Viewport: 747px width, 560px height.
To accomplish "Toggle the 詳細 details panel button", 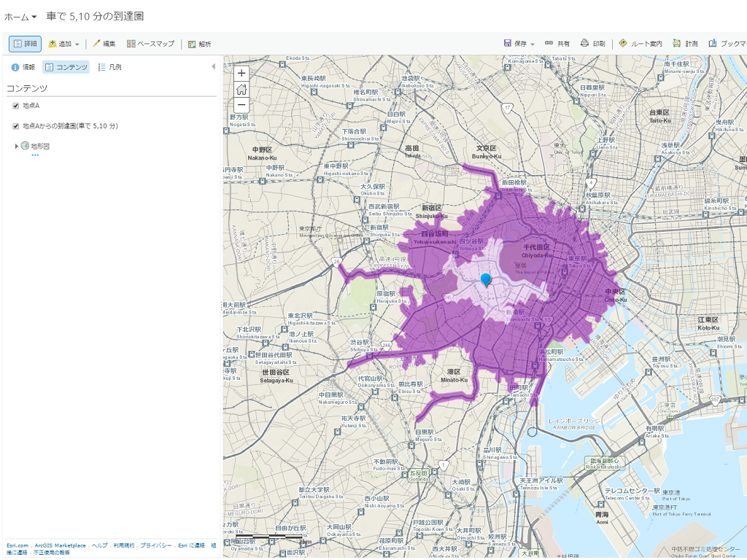I will click(26, 44).
